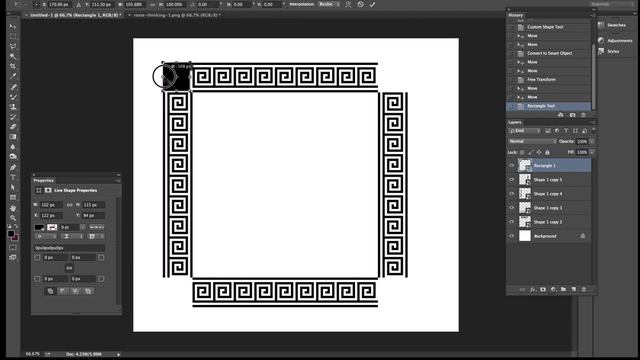The image size is (640, 360).
Task: Open the Interpolation Bicubic dropdown
Action: click(x=329, y=4)
